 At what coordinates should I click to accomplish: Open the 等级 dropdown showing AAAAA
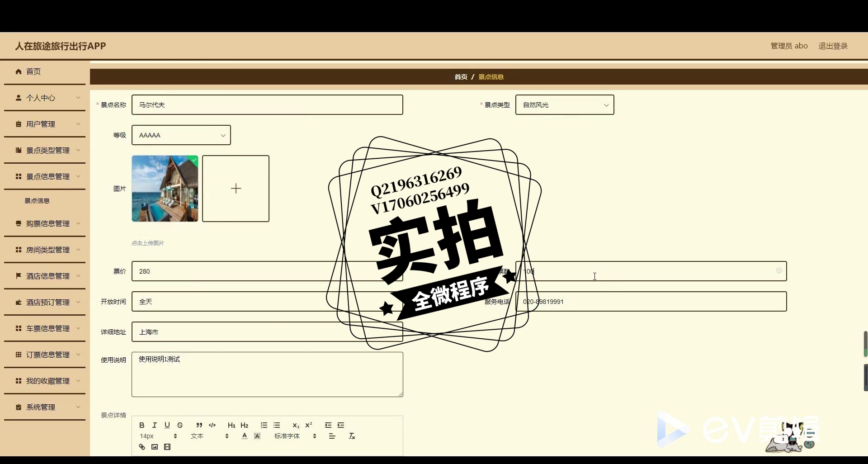point(181,135)
